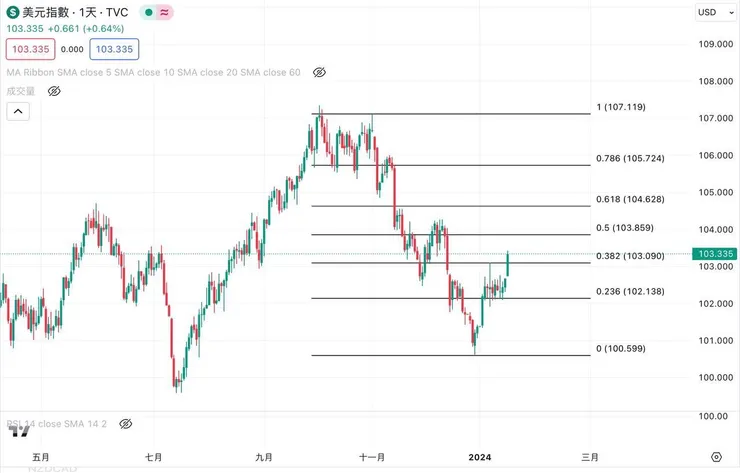Click the green market status dot
This screenshot has height=473, width=740.
(147, 13)
